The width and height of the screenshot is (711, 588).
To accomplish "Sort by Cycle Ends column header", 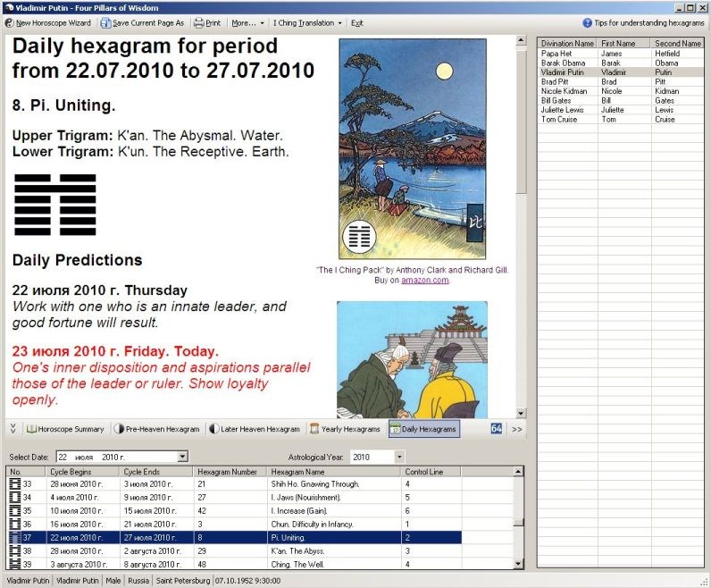I will click(156, 472).
